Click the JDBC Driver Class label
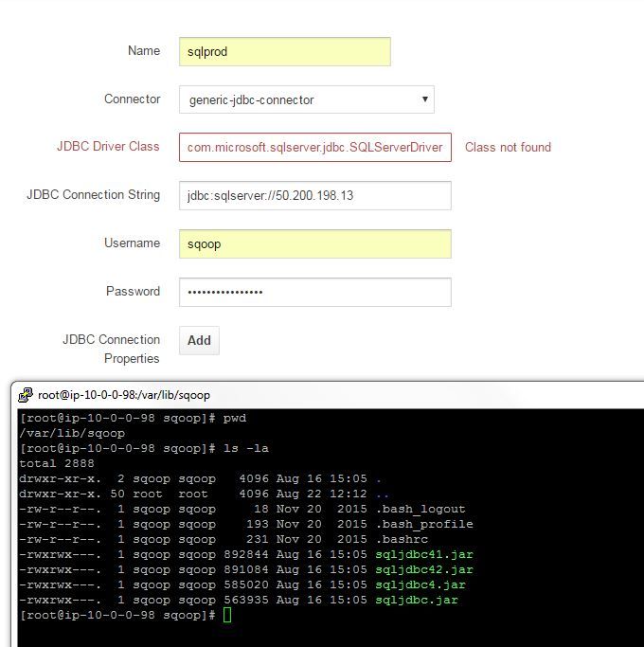The height and width of the screenshot is (647, 644). coord(108,147)
